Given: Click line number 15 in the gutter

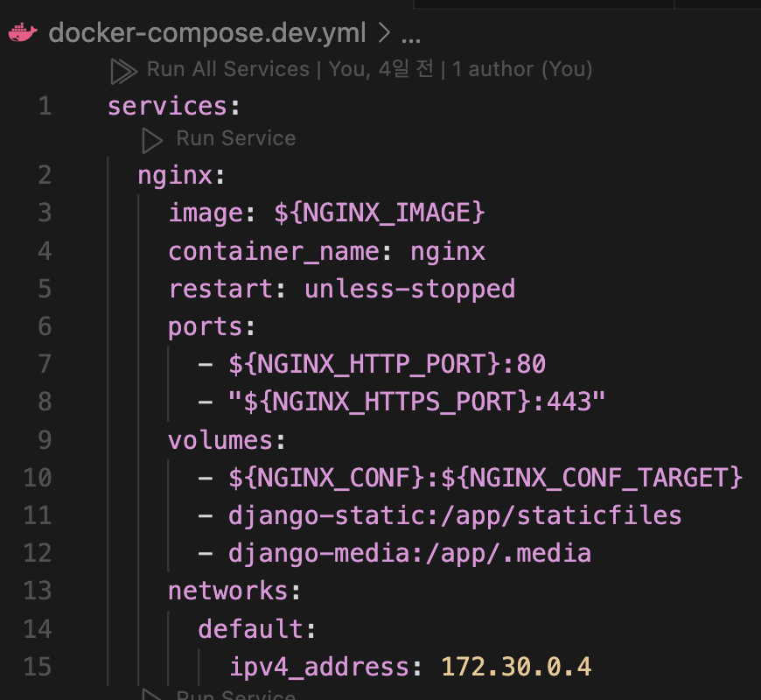Looking at the screenshot, I should (x=38, y=667).
